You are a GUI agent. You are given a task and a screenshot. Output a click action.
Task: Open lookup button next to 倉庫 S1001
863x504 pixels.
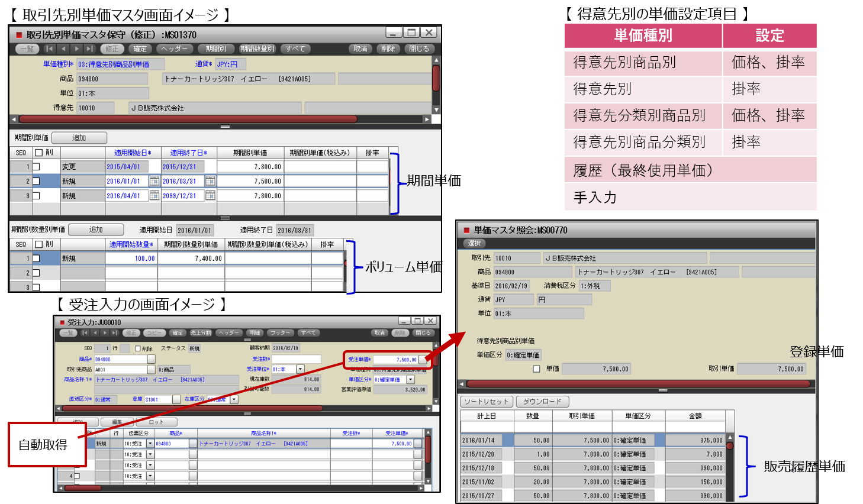click(x=176, y=399)
